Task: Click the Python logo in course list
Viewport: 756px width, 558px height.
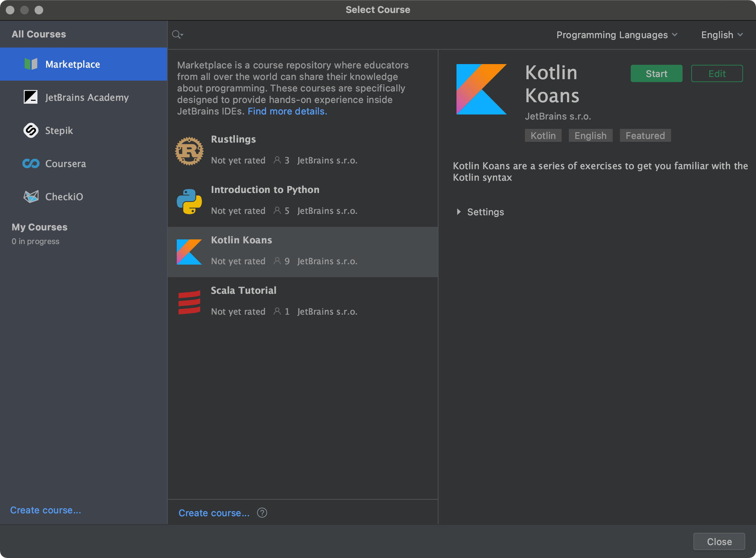Action: pos(189,202)
